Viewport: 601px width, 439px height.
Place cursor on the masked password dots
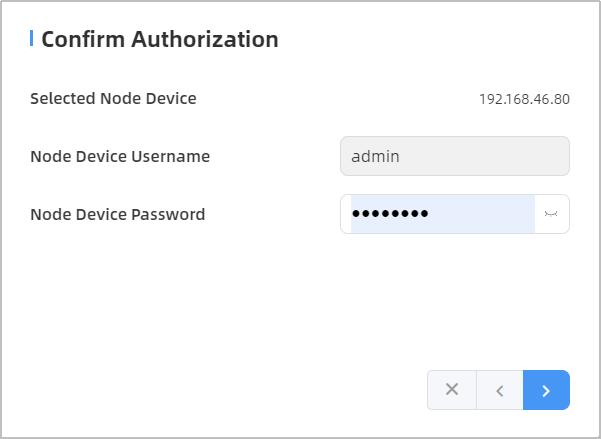coord(390,214)
